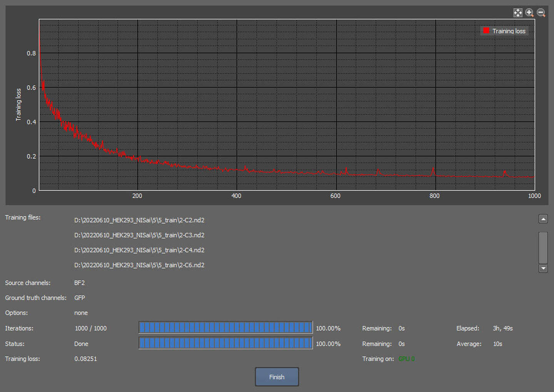554x392 pixels.
Task: Click the fit-graph-to-view icon
Action: (517, 13)
